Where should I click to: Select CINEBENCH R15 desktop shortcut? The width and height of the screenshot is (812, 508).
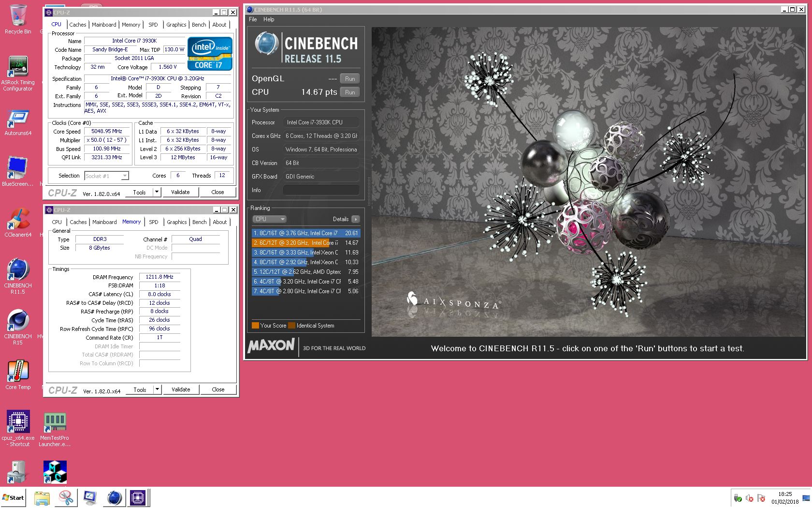[x=18, y=327]
